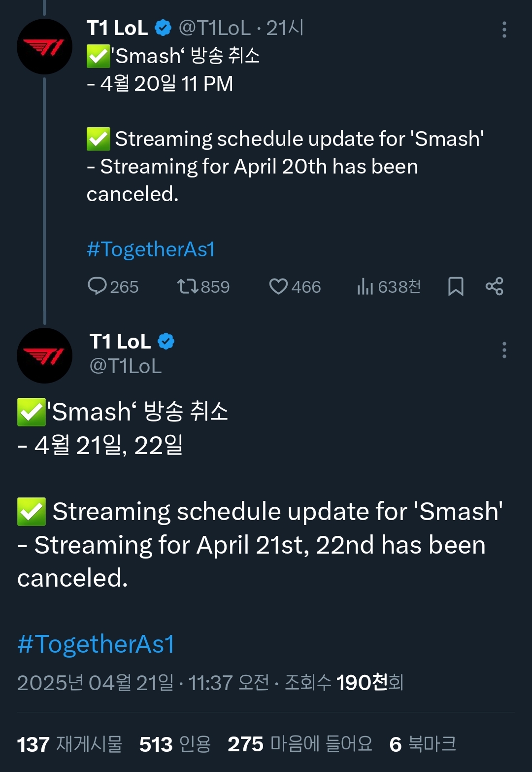Open the @T1LoL handle under main tweet name
Image resolution: width=532 pixels, height=772 pixels.
click(126, 366)
